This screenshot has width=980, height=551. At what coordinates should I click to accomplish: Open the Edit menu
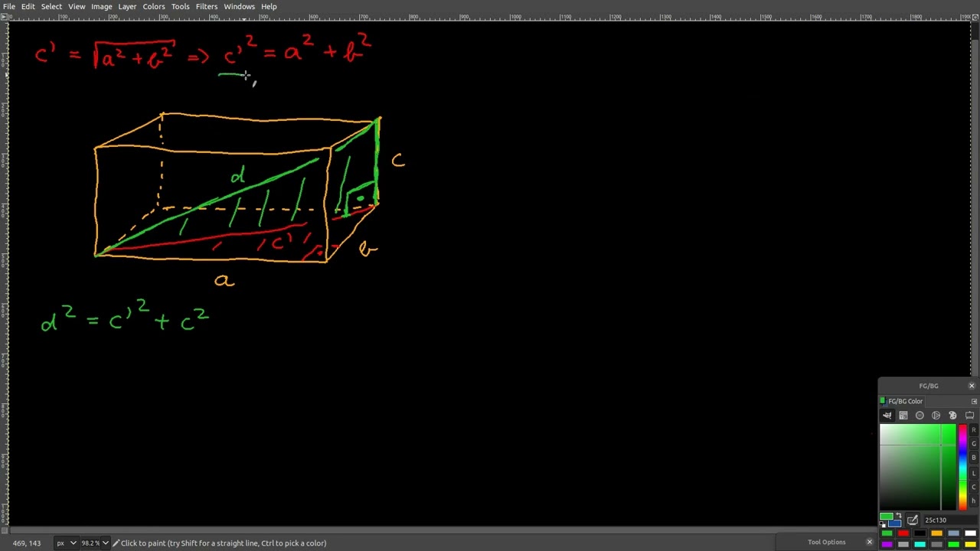28,6
